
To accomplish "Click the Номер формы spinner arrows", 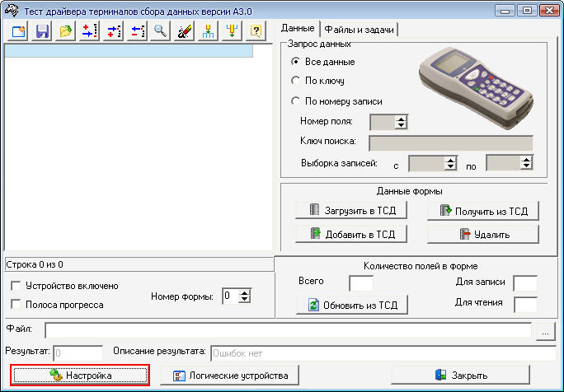I will pos(243,296).
